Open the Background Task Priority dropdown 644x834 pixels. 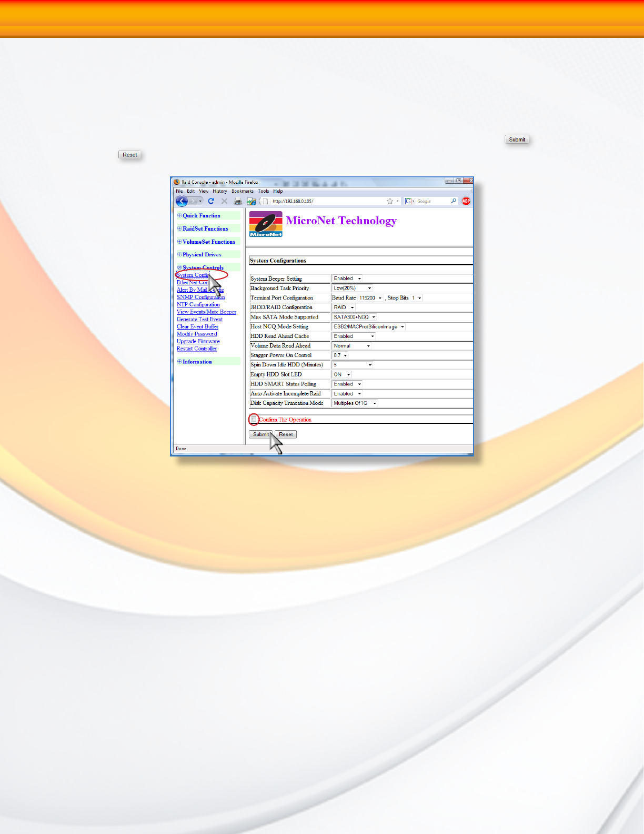point(353,288)
